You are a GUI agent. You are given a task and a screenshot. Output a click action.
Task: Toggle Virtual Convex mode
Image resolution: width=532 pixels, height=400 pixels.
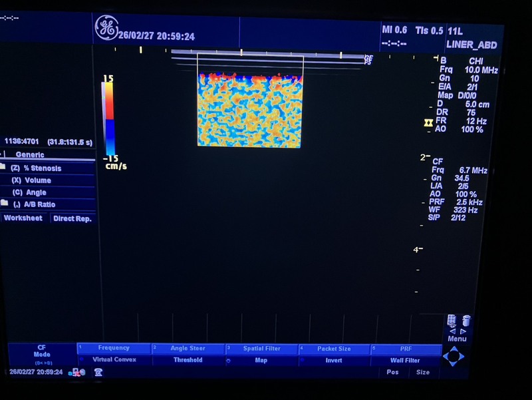point(114,360)
